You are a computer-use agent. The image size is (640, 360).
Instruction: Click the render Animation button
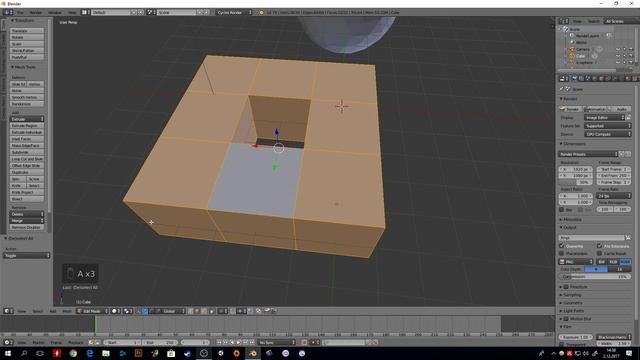[x=594, y=109]
